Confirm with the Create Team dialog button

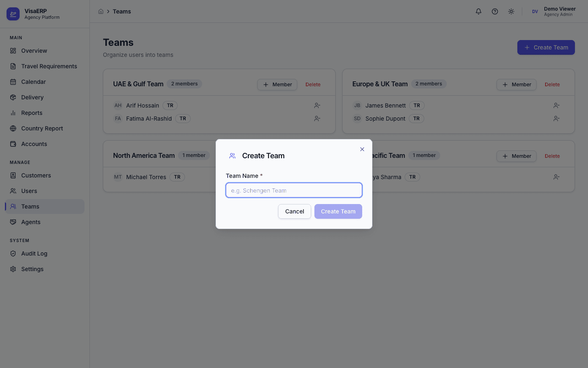tap(338, 211)
